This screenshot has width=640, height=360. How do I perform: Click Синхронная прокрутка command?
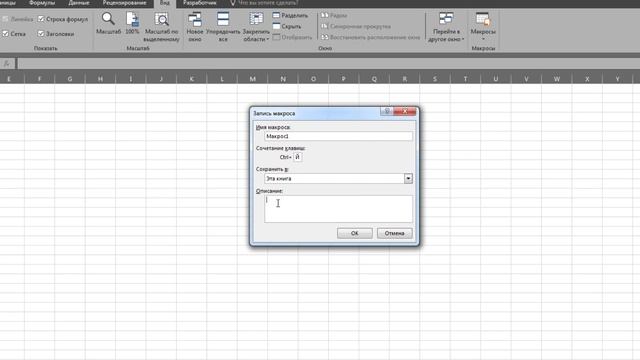(x=356, y=26)
